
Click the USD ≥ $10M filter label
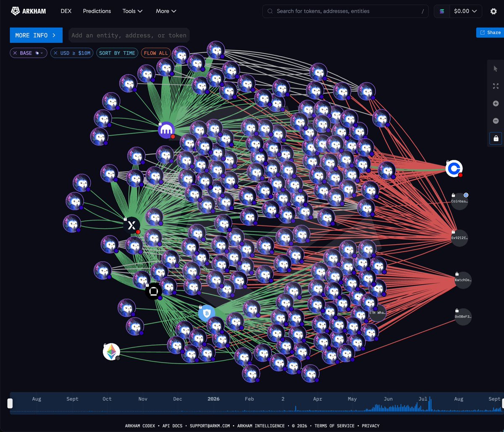click(75, 53)
